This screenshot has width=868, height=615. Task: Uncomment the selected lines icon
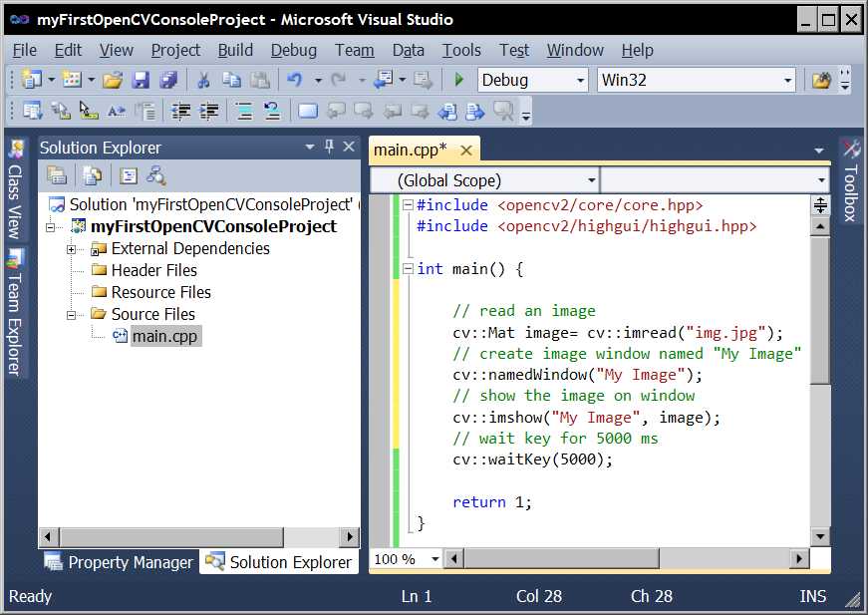coord(272,112)
